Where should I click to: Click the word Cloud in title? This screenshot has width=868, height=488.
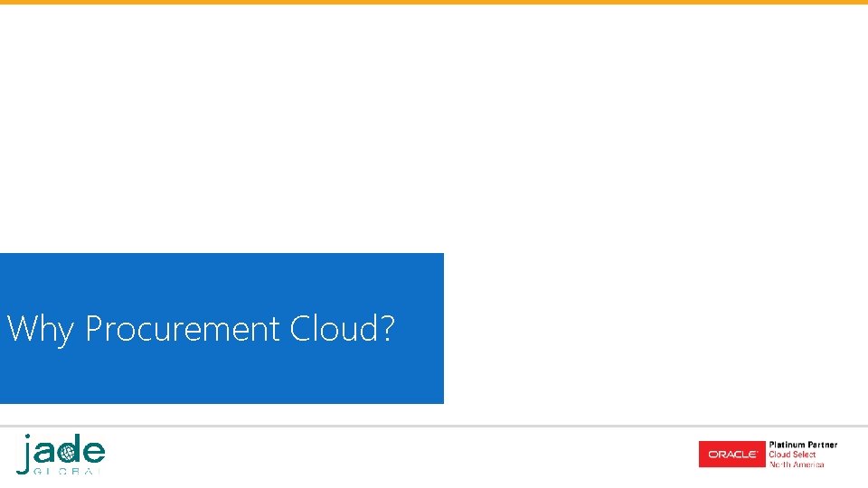click(x=335, y=327)
